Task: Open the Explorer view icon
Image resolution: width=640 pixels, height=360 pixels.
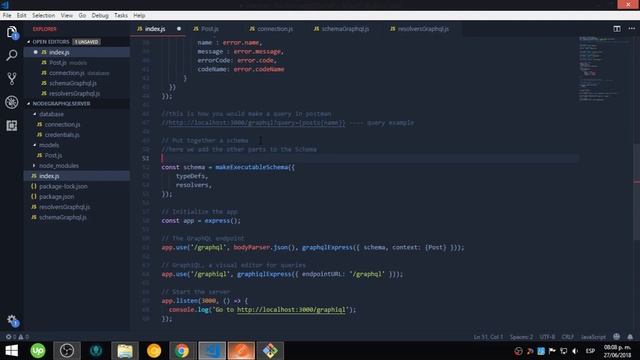Action: click(x=11, y=32)
